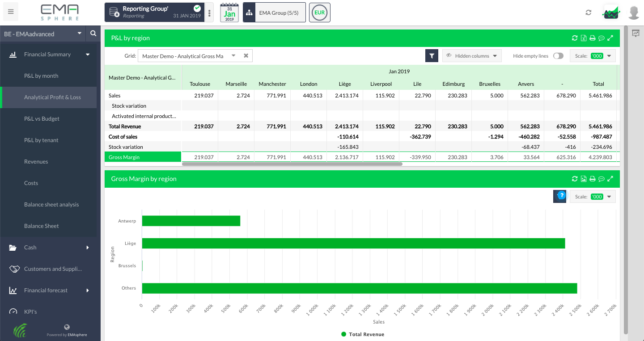Open the presentation icon on the right edge

click(636, 33)
